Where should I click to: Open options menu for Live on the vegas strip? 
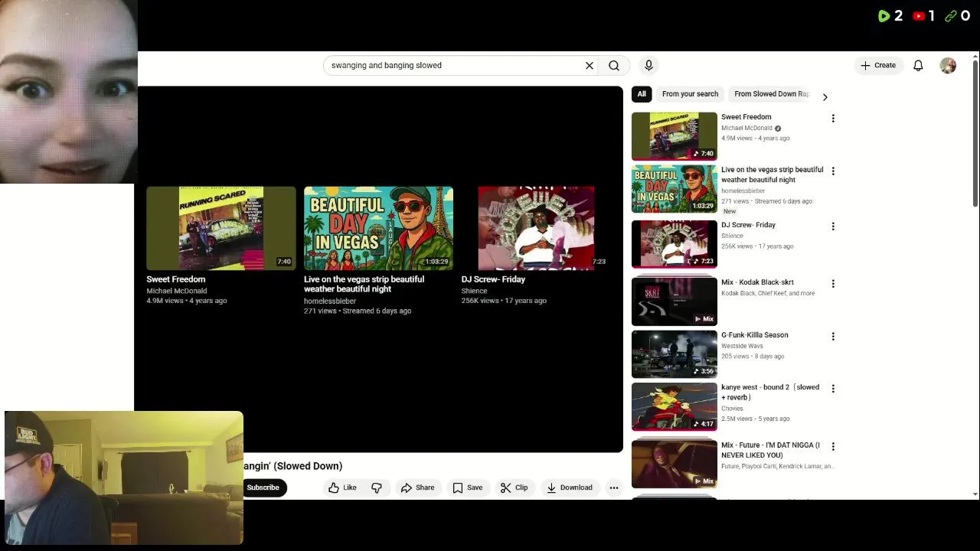coord(833,171)
